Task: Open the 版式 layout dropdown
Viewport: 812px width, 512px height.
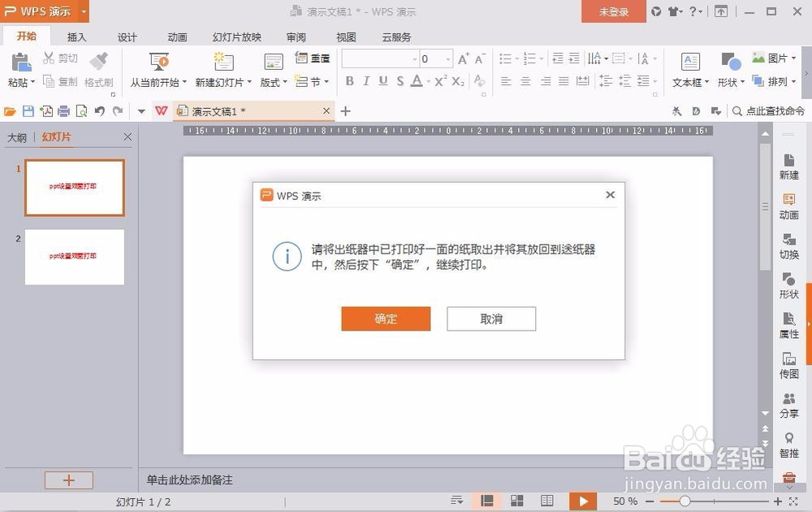Action: (x=274, y=82)
